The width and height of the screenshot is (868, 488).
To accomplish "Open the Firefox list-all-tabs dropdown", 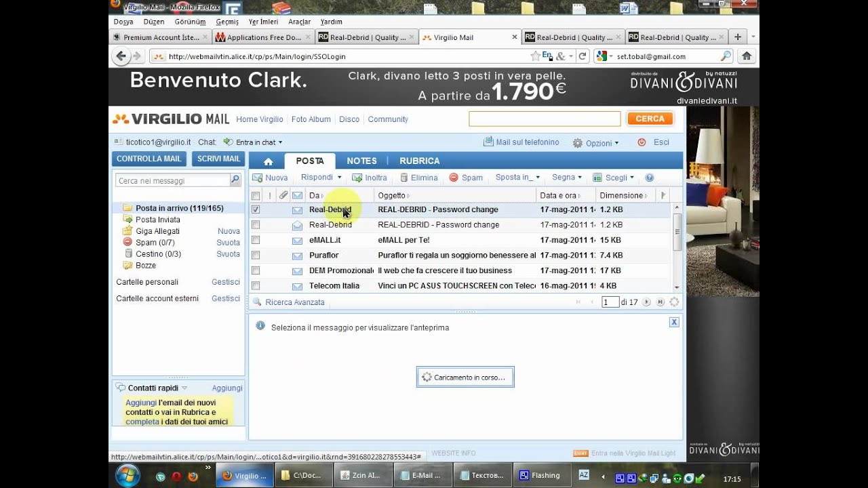I will tap(753, 37).
